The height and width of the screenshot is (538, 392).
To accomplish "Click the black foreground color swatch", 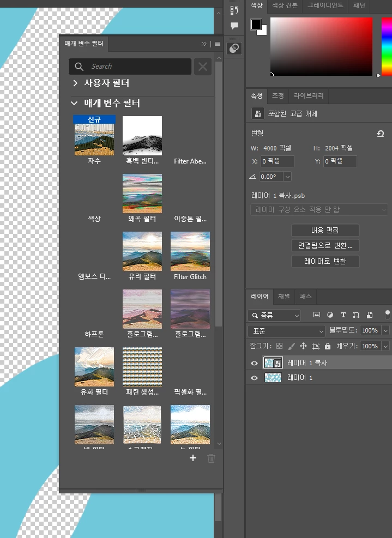I will coord(255,24).
